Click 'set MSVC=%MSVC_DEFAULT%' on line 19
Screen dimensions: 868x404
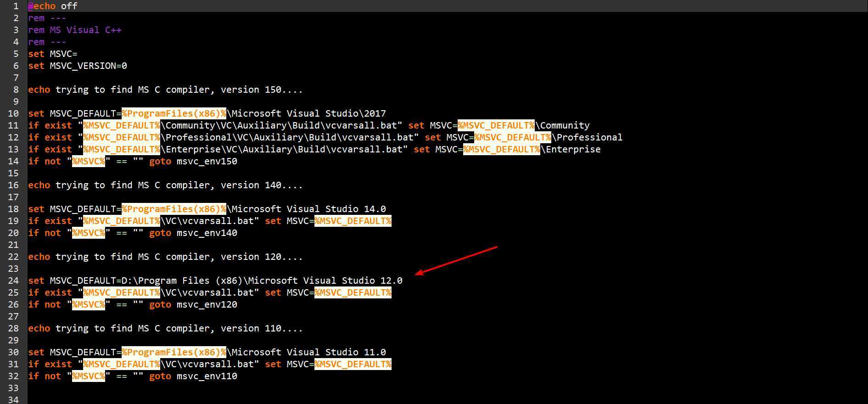(328, 221)
